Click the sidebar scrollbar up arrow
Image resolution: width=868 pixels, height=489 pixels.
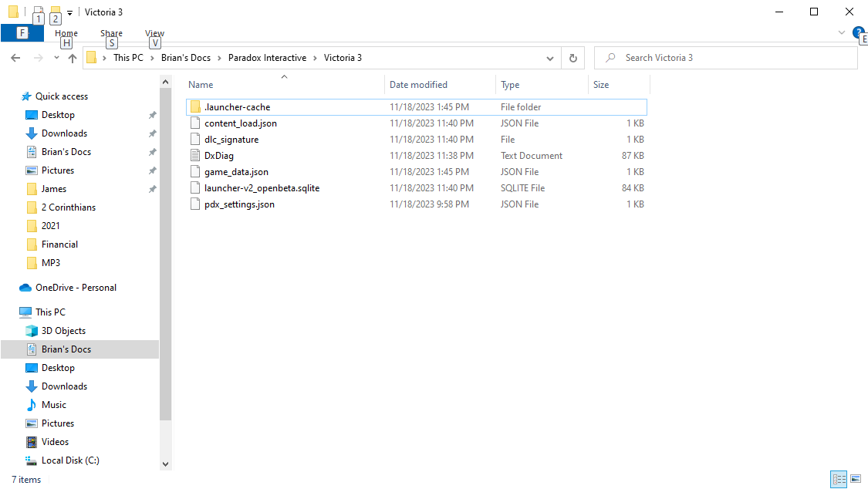[166, 82]
